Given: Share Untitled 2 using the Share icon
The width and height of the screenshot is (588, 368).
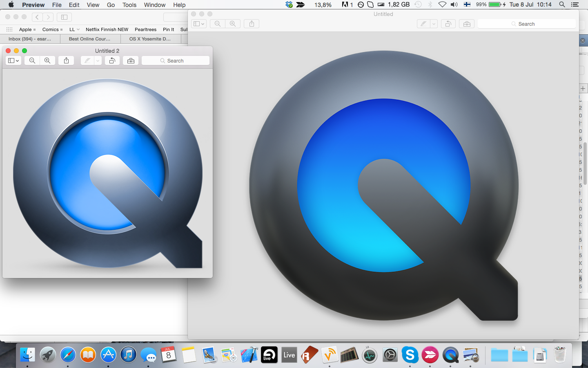Looking at the screenshot, I should [x=66, y=61].
